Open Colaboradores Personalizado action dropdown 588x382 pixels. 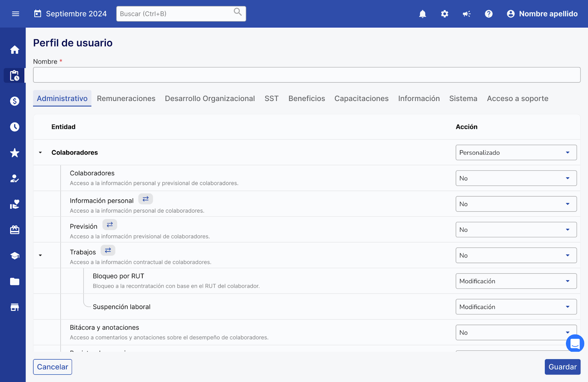point(516,152)
